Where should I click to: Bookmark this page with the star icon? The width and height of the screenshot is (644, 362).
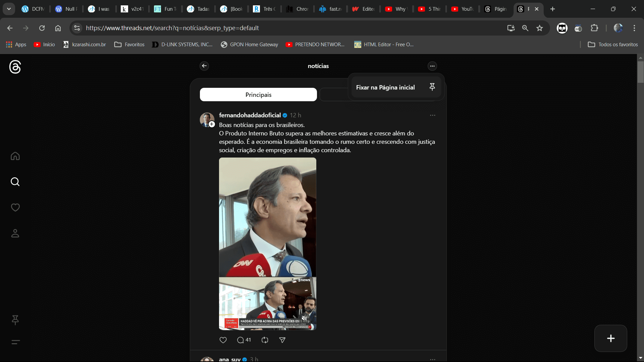click(539, 28)
